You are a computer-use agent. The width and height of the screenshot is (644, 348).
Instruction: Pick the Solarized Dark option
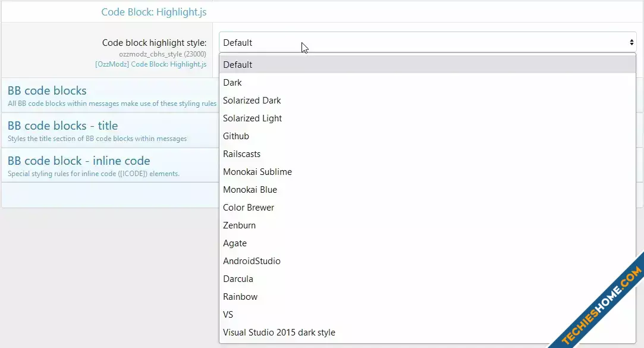tap(428, 101)
